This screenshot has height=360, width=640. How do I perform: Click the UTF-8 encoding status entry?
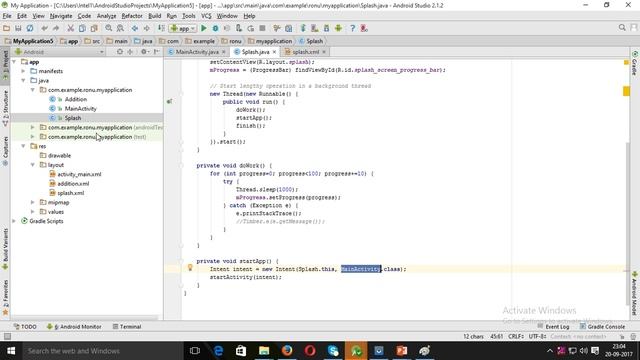point(537,336)
